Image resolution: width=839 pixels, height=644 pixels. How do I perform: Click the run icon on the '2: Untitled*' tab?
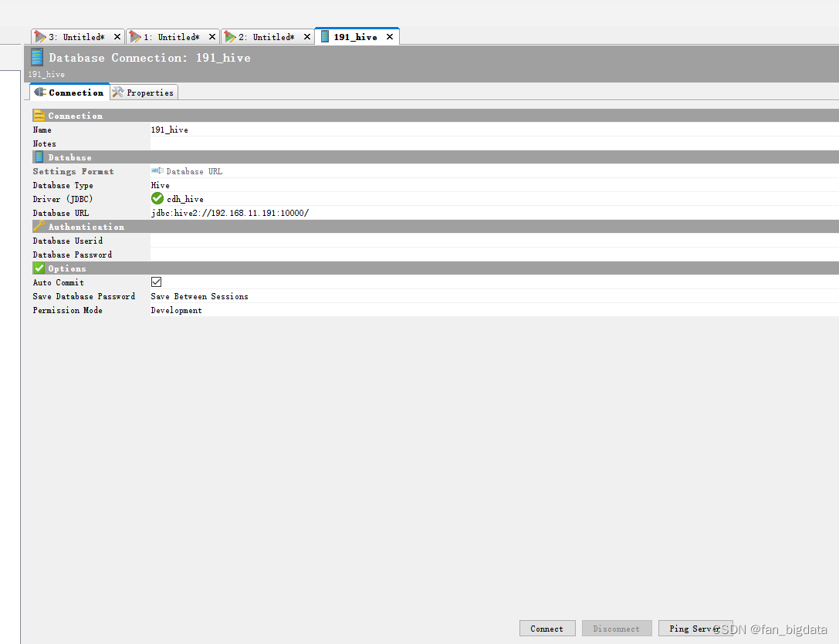[230, 36]
